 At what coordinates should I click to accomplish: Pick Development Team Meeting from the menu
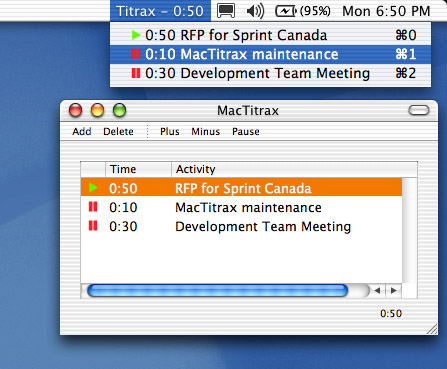(x=270, y=73)
